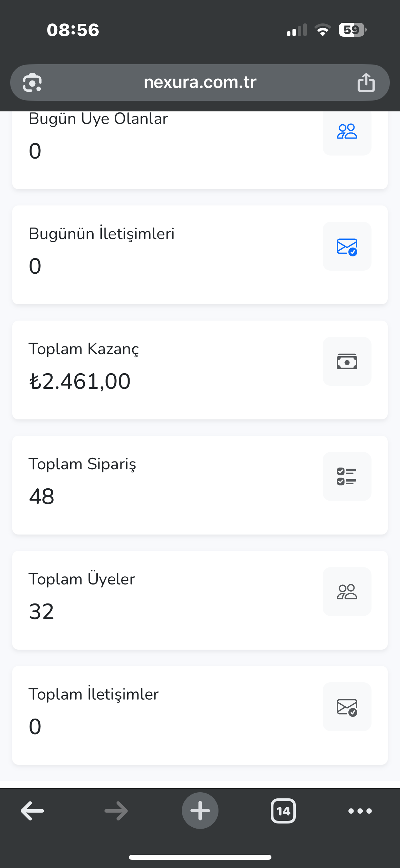Tap the money icon for Toplam Kazanç
Screen dimensions: 400x868
[x=347, y=361]
